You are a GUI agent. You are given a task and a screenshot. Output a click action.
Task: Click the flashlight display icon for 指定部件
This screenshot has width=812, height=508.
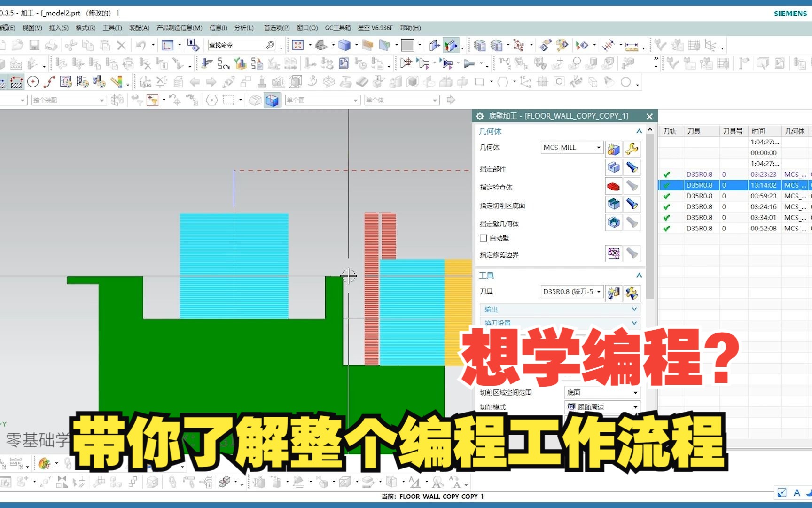pyautogui.click(x=632, y=168)
